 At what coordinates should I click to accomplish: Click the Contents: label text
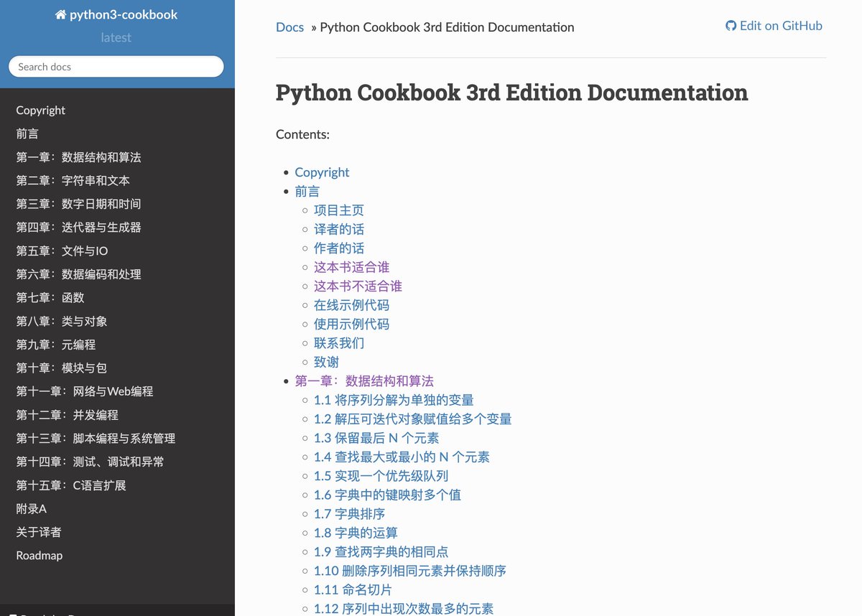pyautogui.click(x=302, y=134)
